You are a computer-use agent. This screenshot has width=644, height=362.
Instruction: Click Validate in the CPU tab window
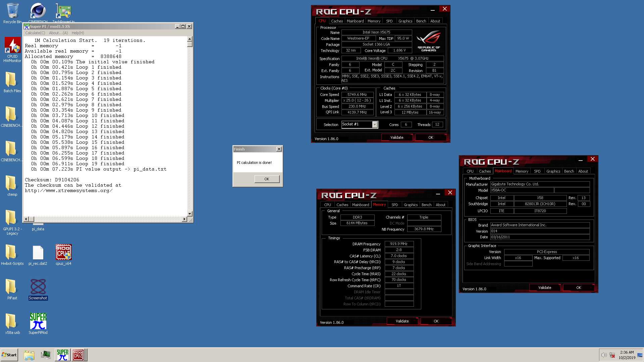tap(397, 137)
